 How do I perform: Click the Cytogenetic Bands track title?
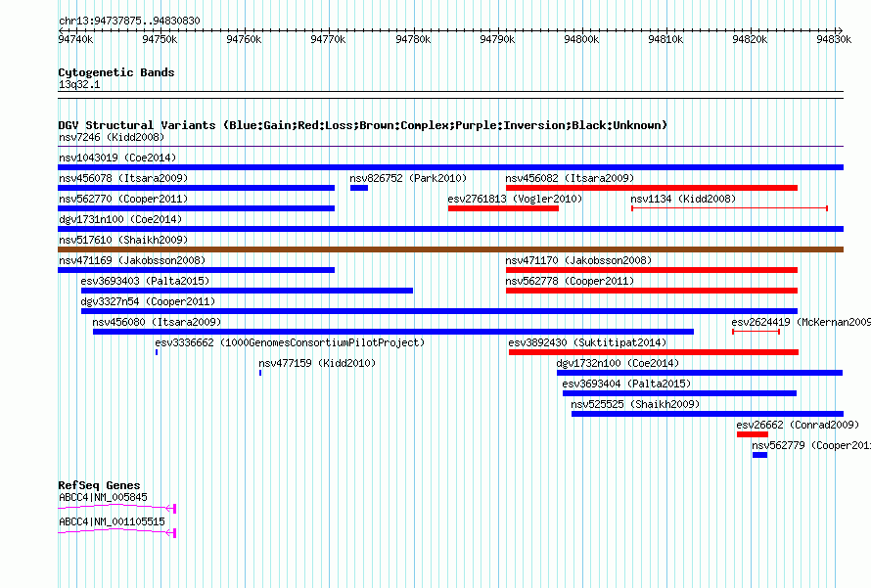click(x=116, y=72)
